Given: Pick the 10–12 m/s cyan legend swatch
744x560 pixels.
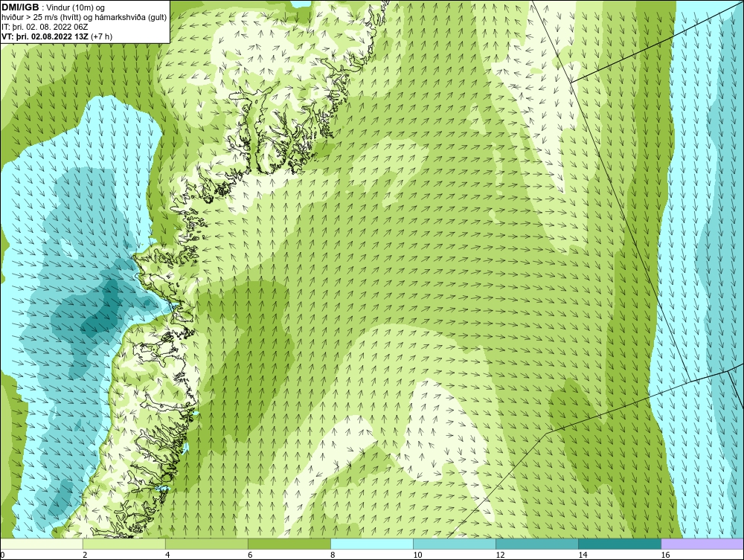Looking at the screenshot, I should [455, 544].
